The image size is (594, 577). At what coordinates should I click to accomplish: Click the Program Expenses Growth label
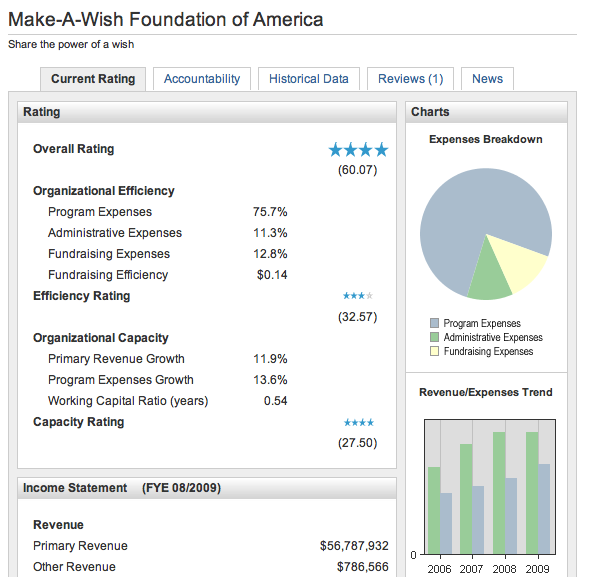(x=121, y=380)
